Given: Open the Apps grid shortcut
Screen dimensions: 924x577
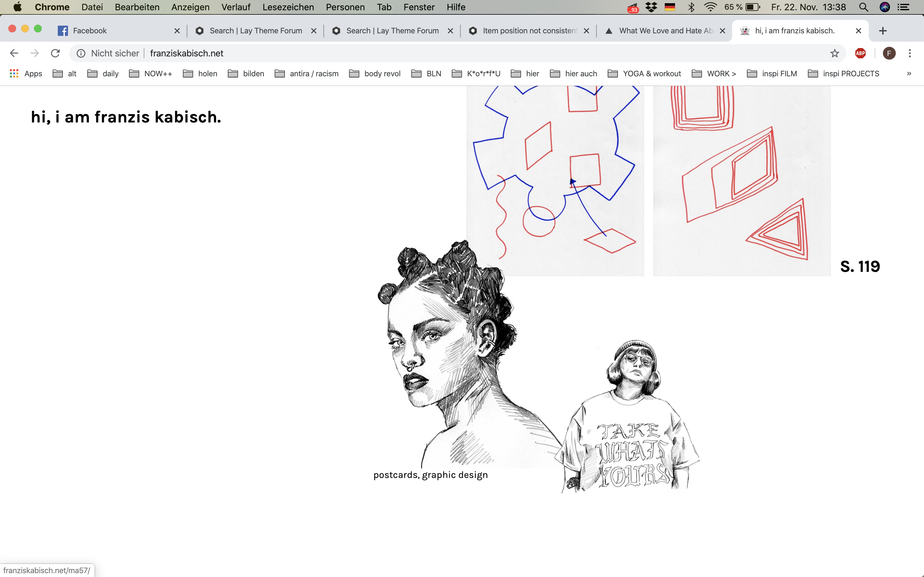Looking at the screenshot, I should coord(26,74).
